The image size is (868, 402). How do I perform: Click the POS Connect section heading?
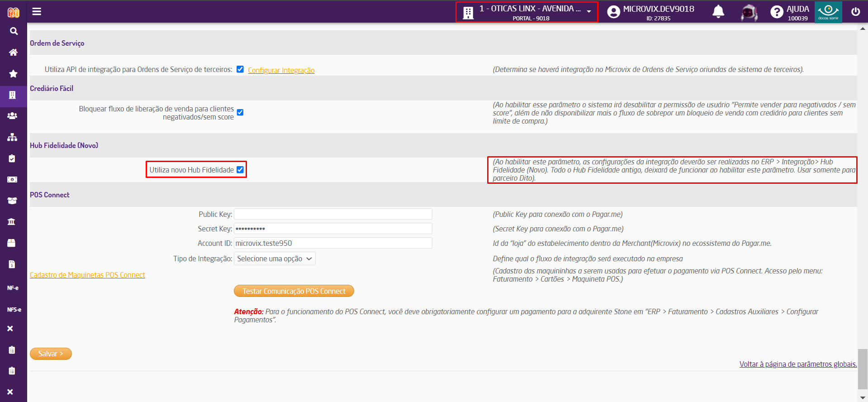coord(50,195)
